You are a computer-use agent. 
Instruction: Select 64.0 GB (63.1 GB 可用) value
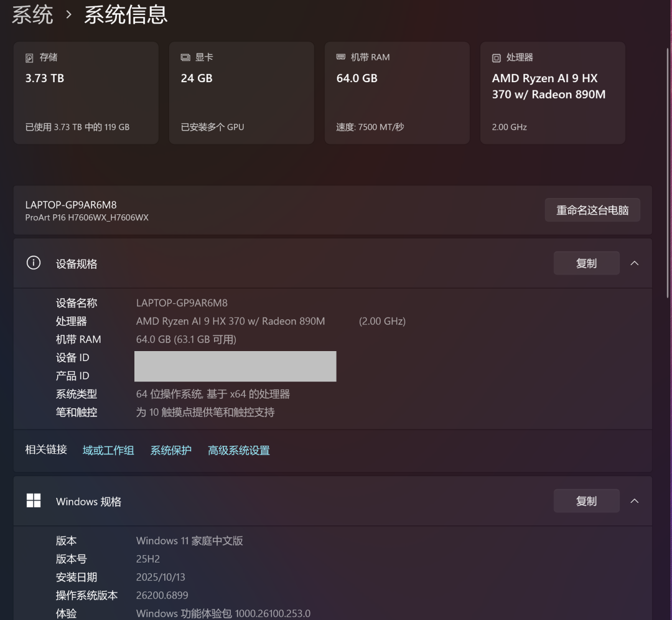(186, 339)
